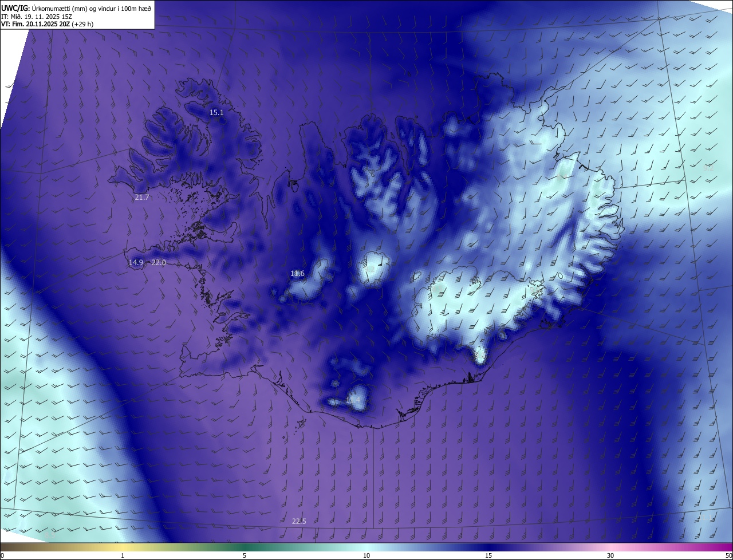The image size is (733, 560).
Task: Click the faint 9.2 value on the glacier
Action: 369,269
